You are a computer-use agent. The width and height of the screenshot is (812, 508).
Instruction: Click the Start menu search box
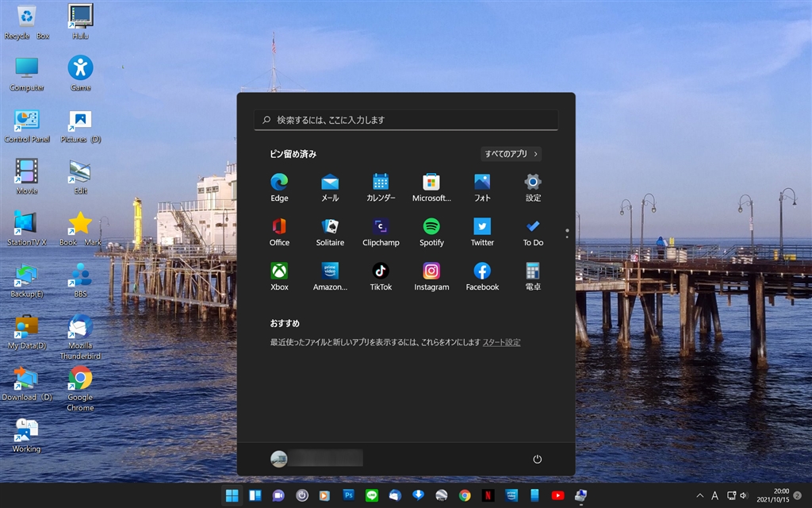(406, 120)
